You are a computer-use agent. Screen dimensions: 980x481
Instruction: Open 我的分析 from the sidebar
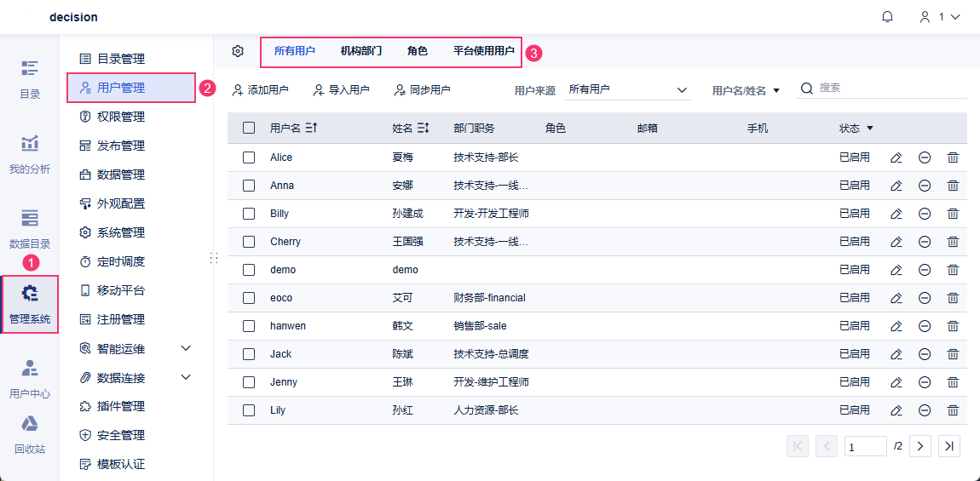(x=30, y=154)
